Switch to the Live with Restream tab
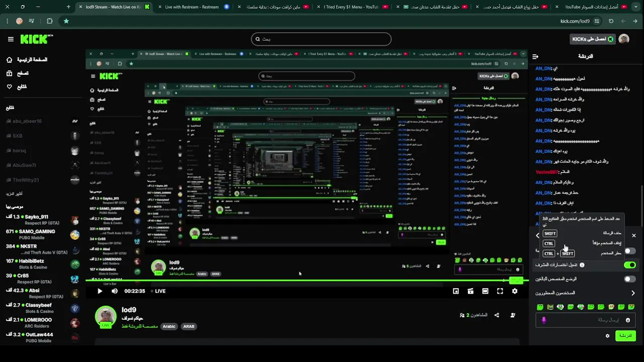 tap(192, 7)
